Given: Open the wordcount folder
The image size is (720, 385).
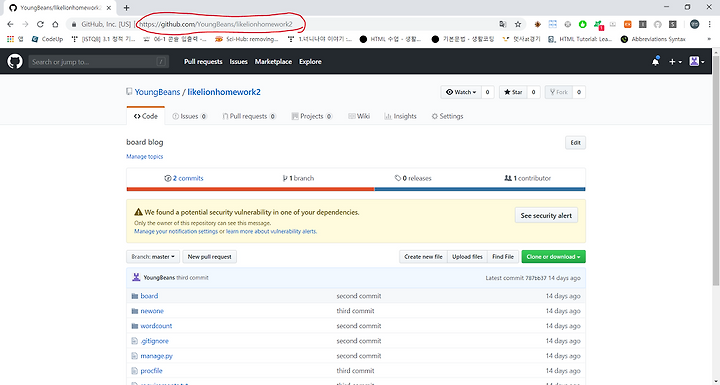Looking at the screenshot, I should 156,326.
